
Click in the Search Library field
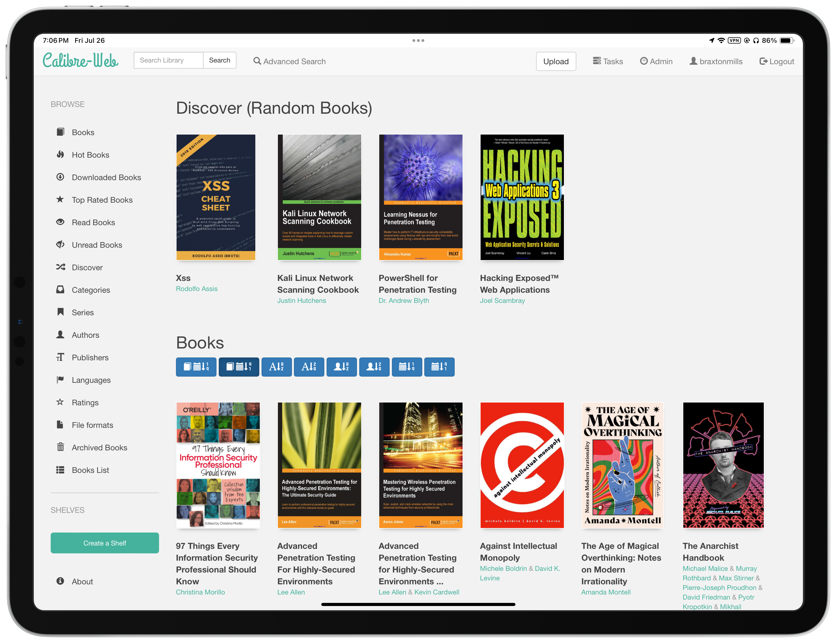[x=168, y=60]
